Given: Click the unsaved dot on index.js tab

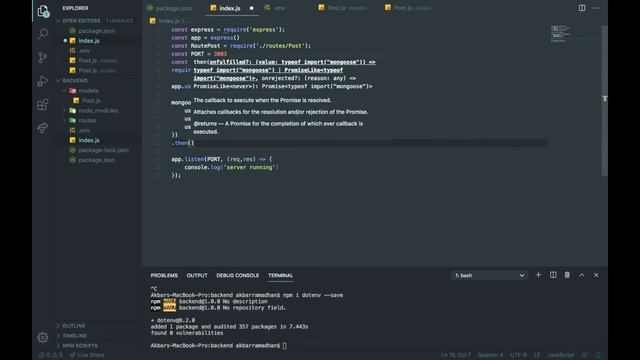Looking at the screenshot, I should tap(251, 8).
